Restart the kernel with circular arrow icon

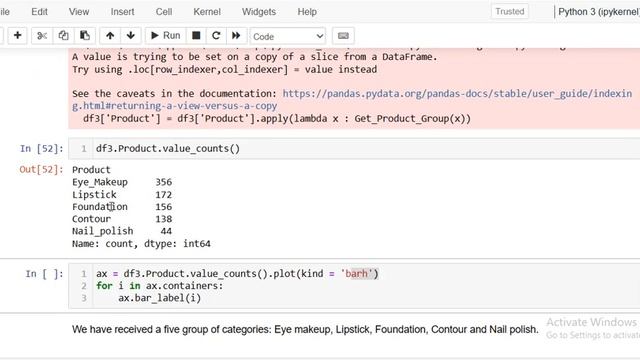click(216, 36)
